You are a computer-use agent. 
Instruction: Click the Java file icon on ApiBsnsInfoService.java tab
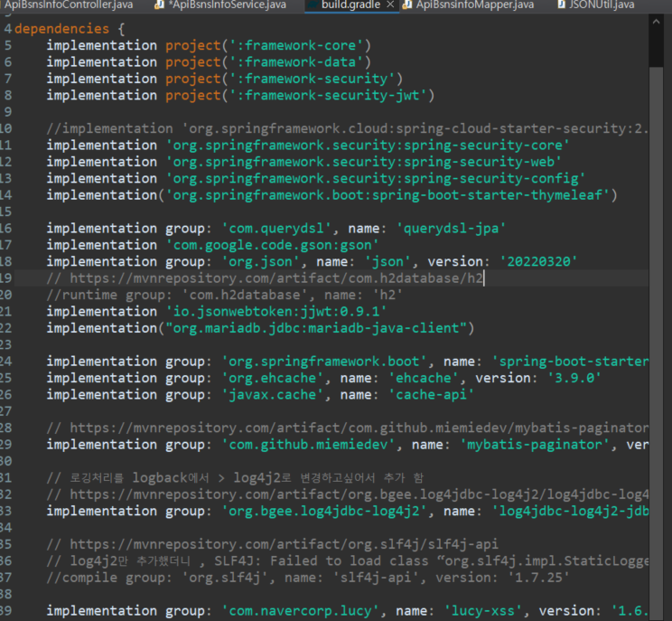tap(159, 5)
